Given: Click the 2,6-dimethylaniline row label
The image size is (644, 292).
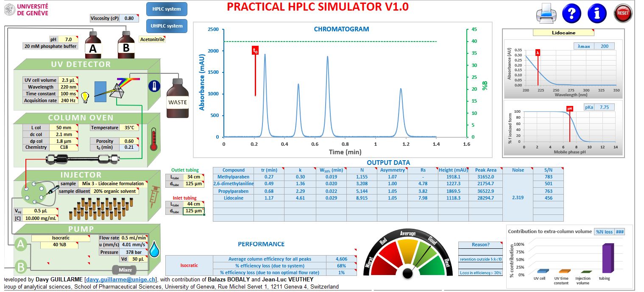Looking at the screenshot, I should (233, 184).
